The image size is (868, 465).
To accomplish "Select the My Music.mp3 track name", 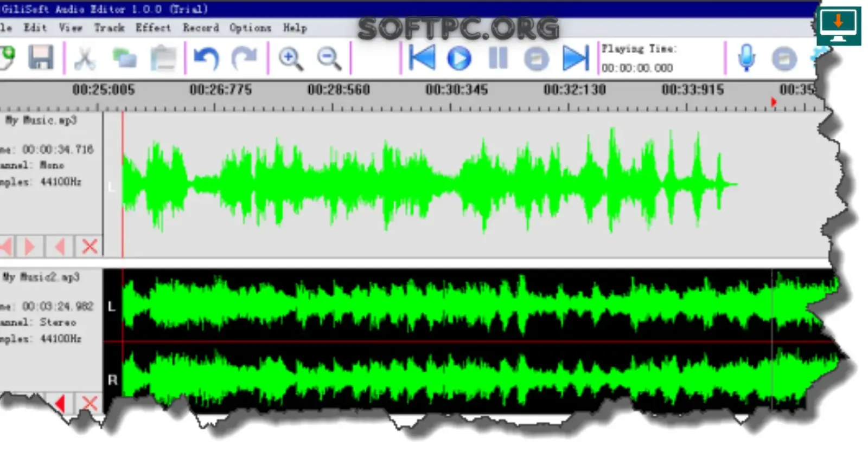I will pos(41,120).
